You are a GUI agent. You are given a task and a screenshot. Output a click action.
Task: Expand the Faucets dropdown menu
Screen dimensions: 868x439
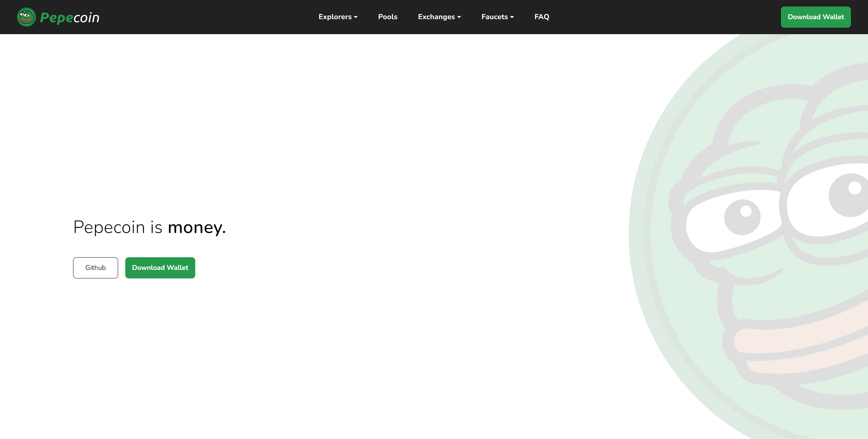[497, 17]
